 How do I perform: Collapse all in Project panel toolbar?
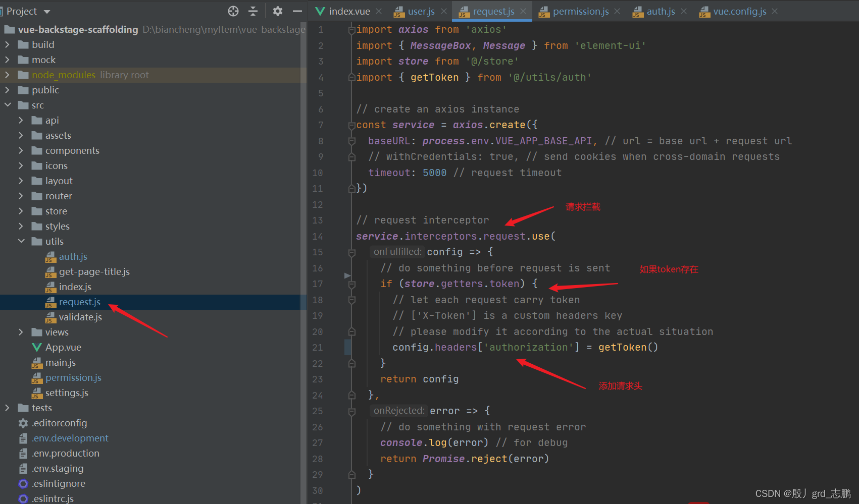point(253,11)
